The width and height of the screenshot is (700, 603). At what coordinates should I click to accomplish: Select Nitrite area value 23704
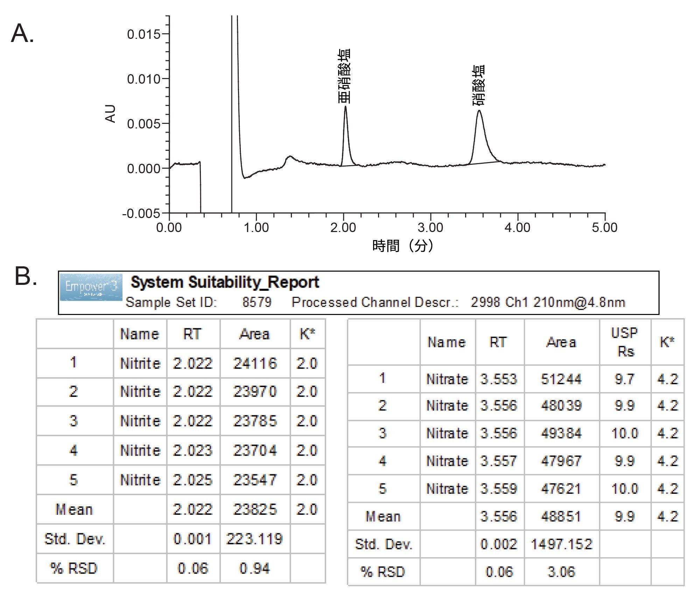255,450
